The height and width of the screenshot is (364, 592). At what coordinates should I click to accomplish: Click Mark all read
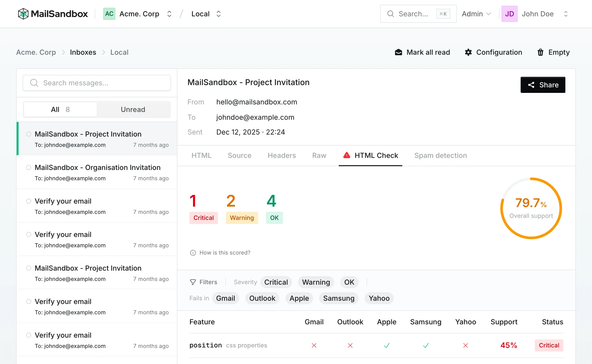click(422, 52)
